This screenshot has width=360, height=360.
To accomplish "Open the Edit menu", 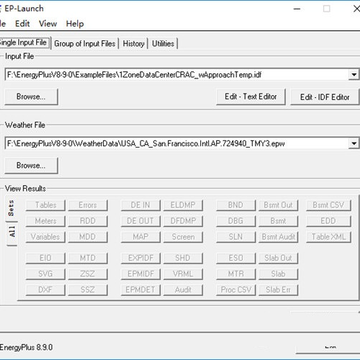I will click(22, 24).
